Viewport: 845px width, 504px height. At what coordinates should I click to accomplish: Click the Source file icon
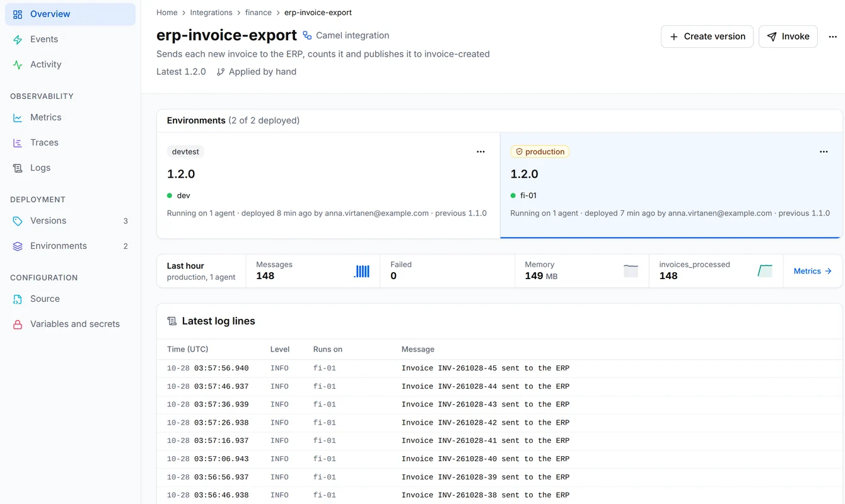click(18, 299)
